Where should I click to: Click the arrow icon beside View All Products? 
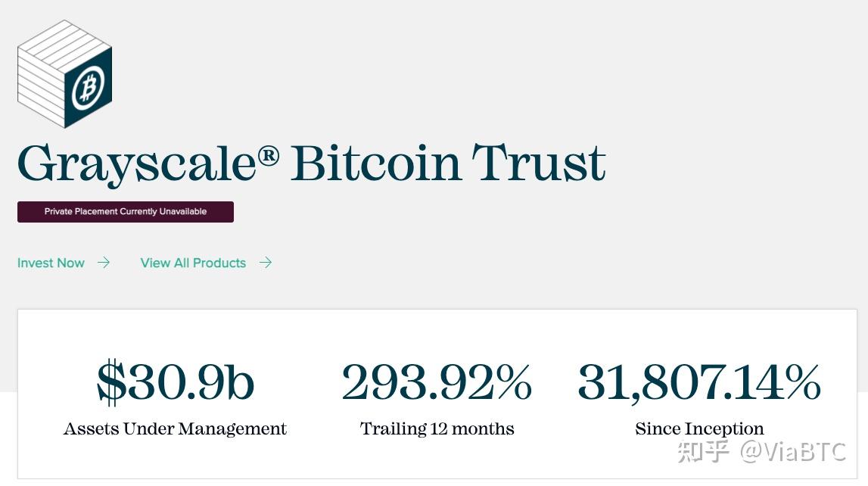(266, 263)
